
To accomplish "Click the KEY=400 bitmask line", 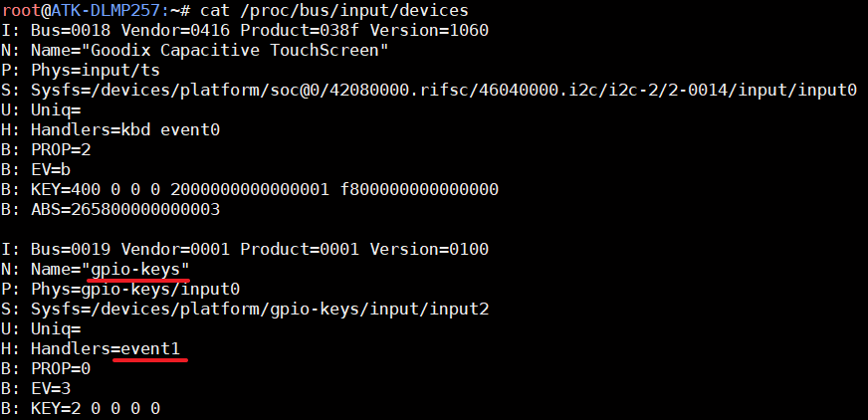I will [x=250, y=190].
